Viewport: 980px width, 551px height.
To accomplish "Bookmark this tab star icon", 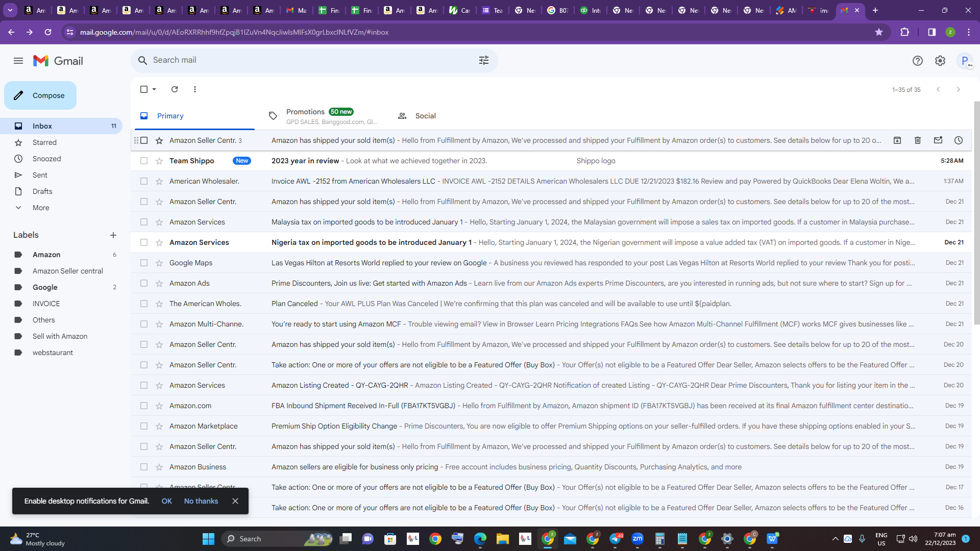I will click(x=878, y=32).
